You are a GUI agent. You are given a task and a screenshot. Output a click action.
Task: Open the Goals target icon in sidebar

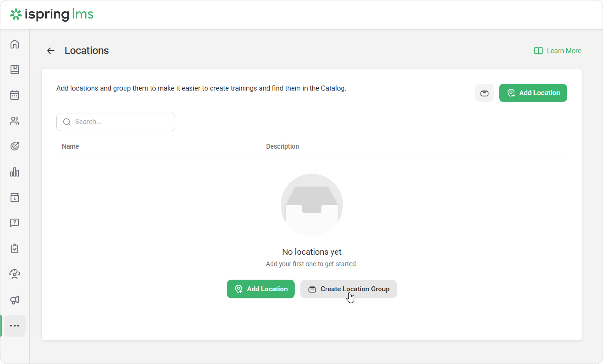15,146
